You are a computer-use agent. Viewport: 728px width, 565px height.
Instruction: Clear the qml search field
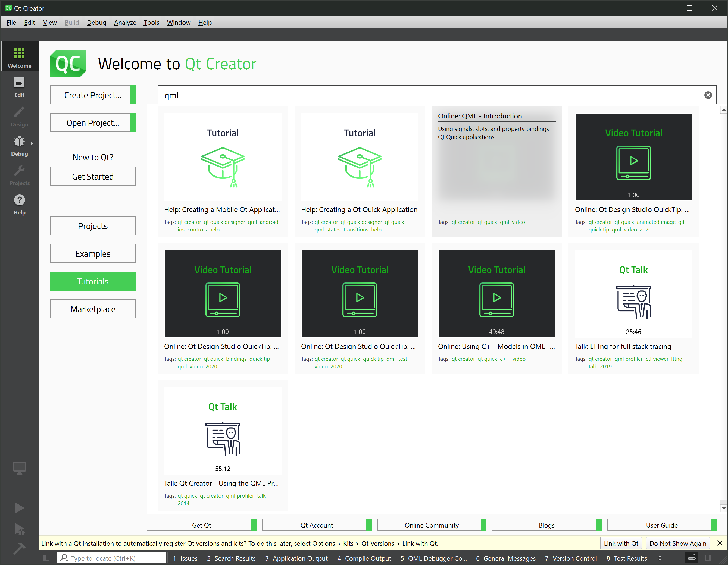(x=708, y=95)
